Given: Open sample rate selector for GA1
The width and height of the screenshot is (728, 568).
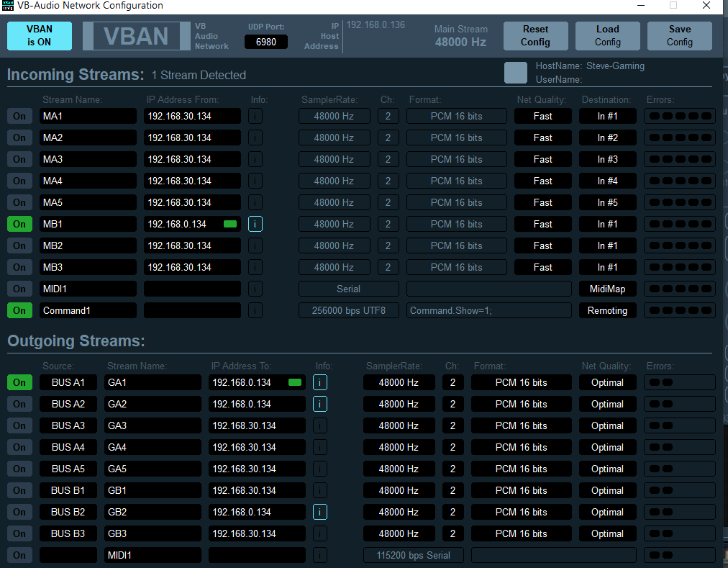Looking at the screenshot, I should click(x=399, y=382).
